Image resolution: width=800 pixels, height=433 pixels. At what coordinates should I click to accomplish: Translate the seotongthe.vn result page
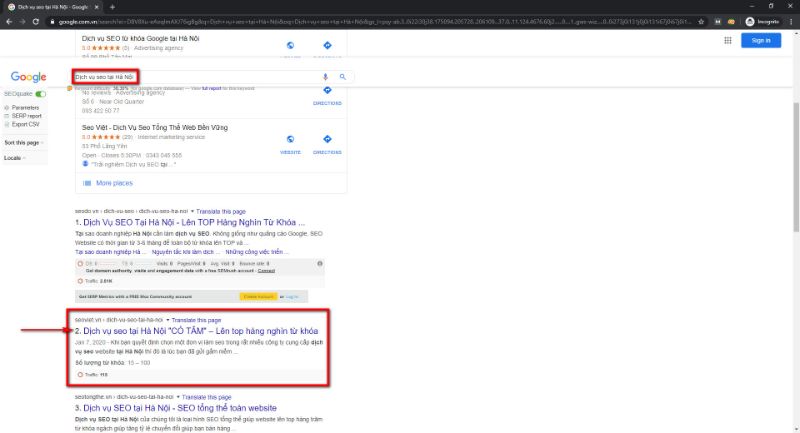(207, 397)
